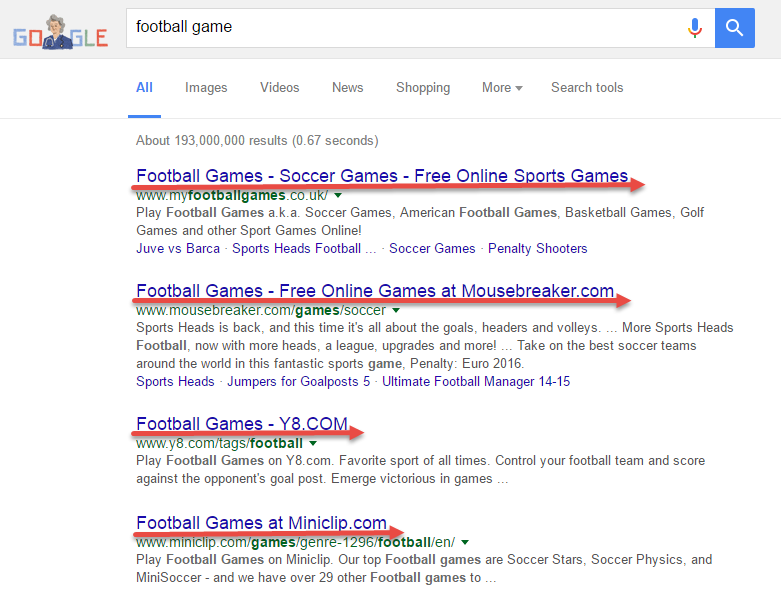Open 'Ultimate Football Manager 14-15' sitelink
The image size is (781, 598).
[476, 381]
